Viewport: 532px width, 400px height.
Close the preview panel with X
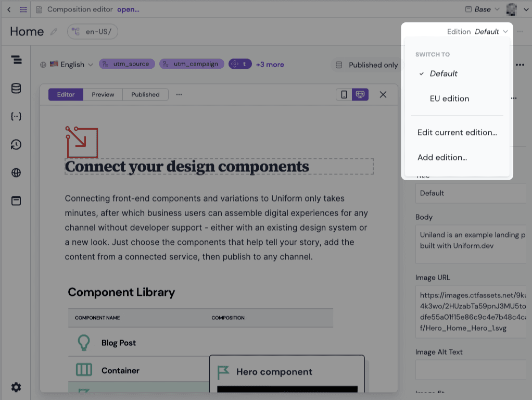383,94
